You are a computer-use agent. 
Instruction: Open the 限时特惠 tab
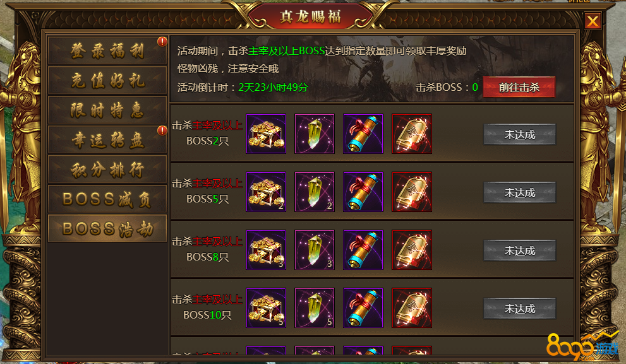(107, 110)
